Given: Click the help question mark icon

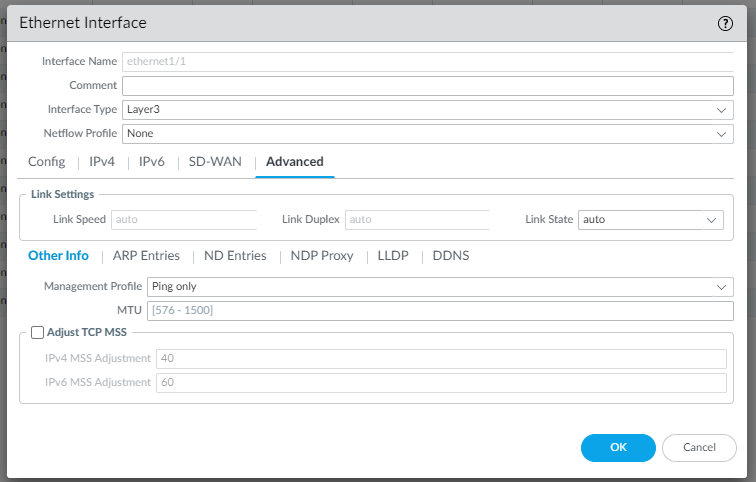Looking at the screenshot, I should (x=726, y=24).
